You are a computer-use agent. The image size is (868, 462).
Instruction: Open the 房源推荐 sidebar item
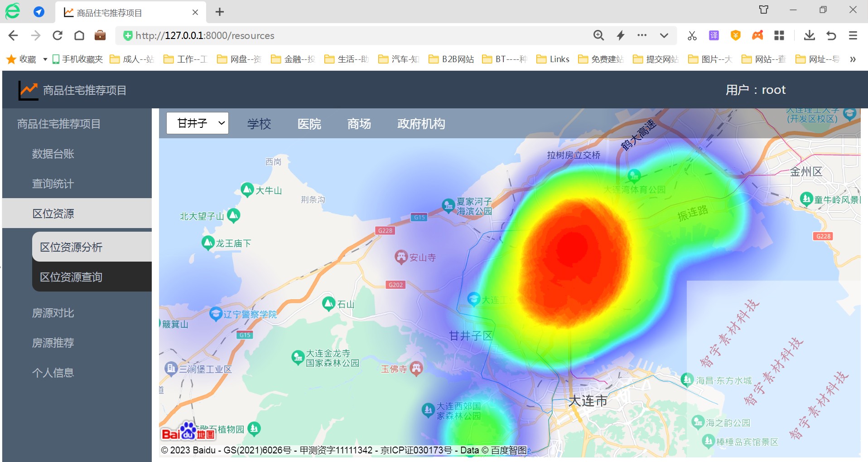pyautogui.click(x=53, y=343)
